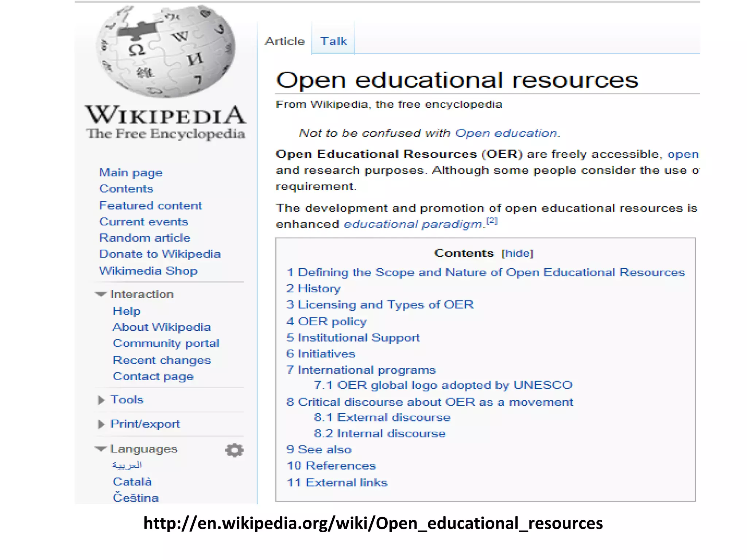View Recent changes
The width and height of the screenshot is (747, 560).
pos(162,360)
